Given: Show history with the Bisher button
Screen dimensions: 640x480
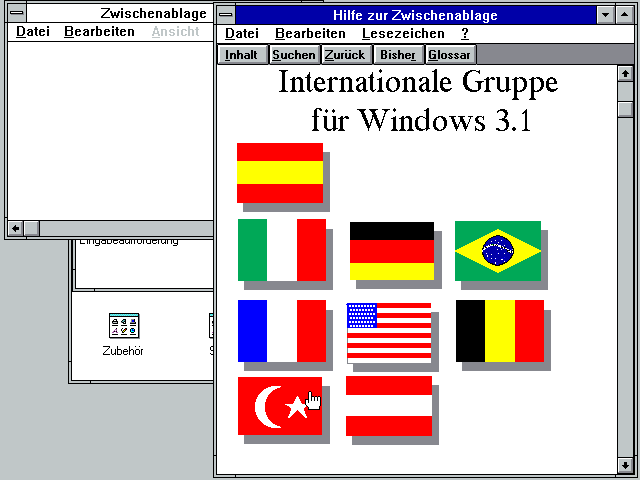Looking at the screenshot, I should point(398,55).
